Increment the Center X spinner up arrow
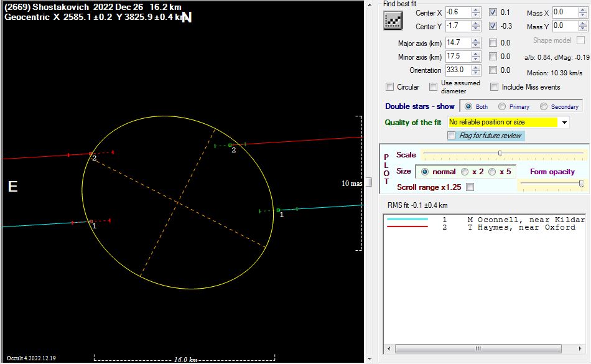Viewport: 591px width, 364px height. click(476, 10)
